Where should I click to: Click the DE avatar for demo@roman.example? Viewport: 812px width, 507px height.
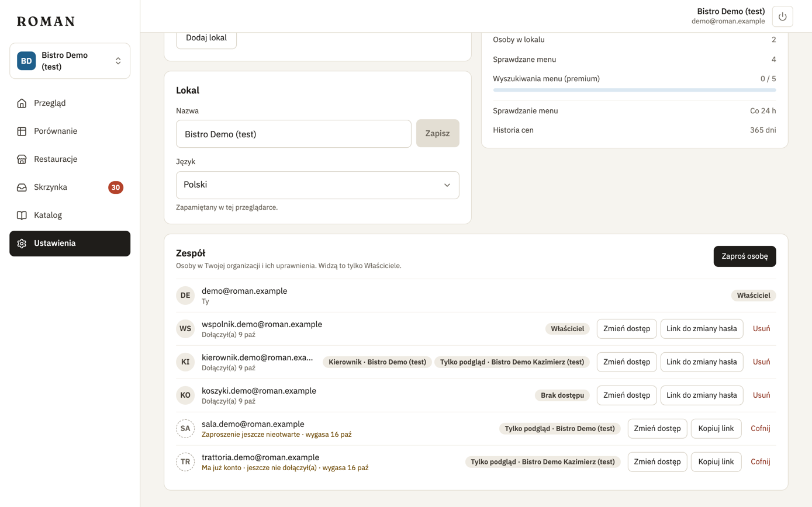[x=185, y=296]
